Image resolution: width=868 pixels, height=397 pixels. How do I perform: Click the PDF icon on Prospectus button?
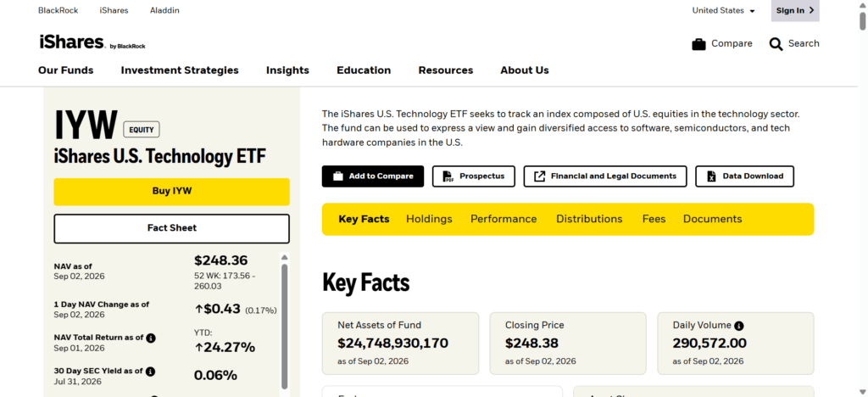point(448,176)
